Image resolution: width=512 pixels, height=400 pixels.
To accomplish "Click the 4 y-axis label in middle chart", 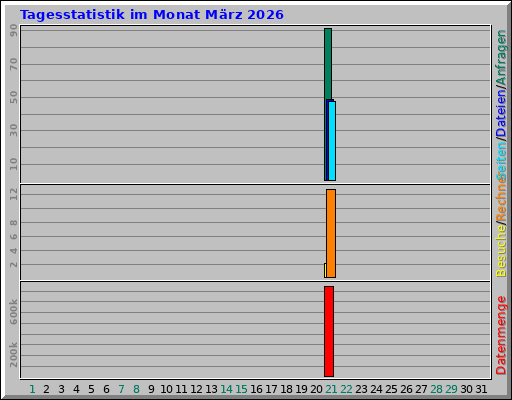I will pos(13,250).
